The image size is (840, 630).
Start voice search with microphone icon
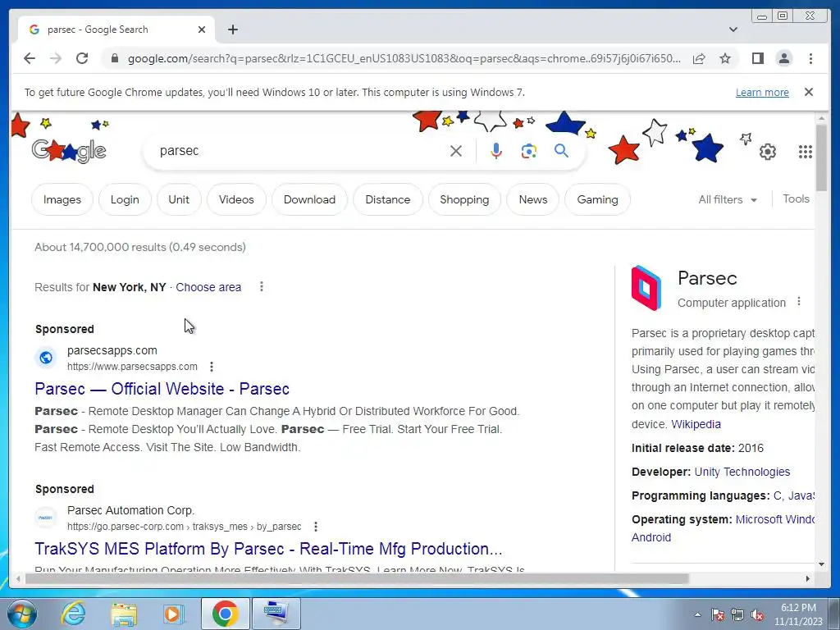496,151
